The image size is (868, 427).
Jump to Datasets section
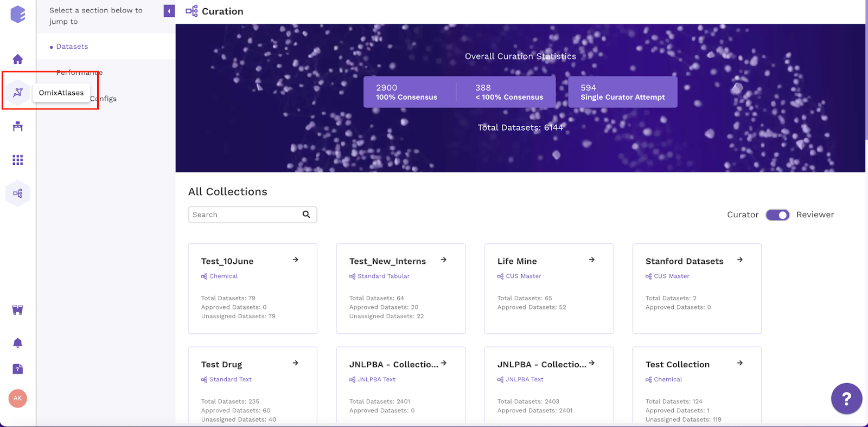pyautogui.click(x=72, y=47)
